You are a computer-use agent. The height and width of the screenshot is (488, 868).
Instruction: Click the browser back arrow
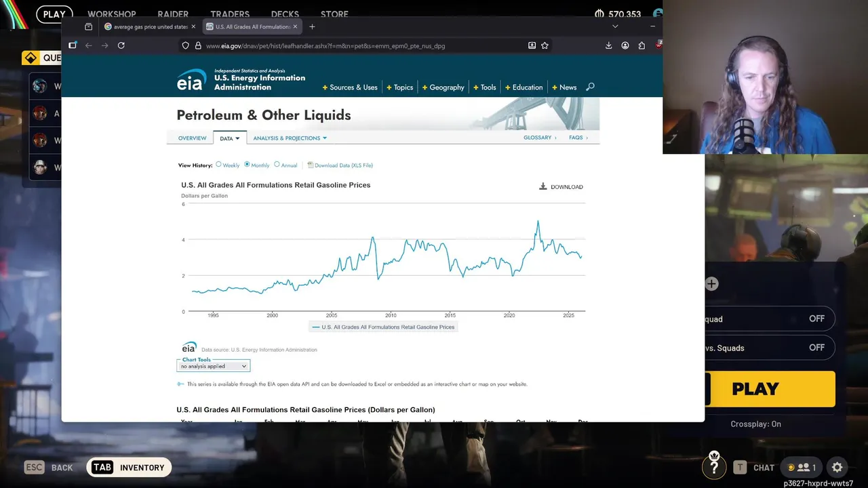click(88, 45)
